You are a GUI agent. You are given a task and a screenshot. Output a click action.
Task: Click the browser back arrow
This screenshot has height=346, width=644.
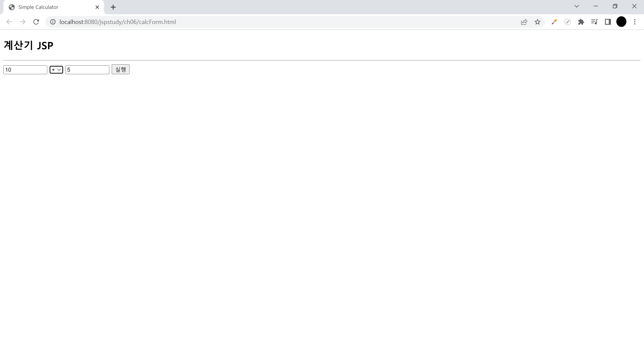pos(9,22)
